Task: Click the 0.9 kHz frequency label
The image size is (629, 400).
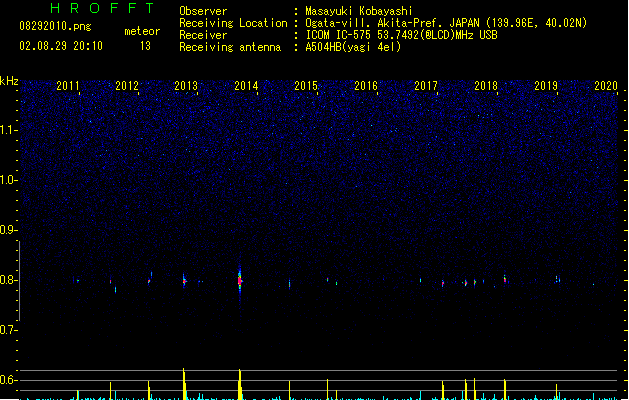Action: click(8, 230)
